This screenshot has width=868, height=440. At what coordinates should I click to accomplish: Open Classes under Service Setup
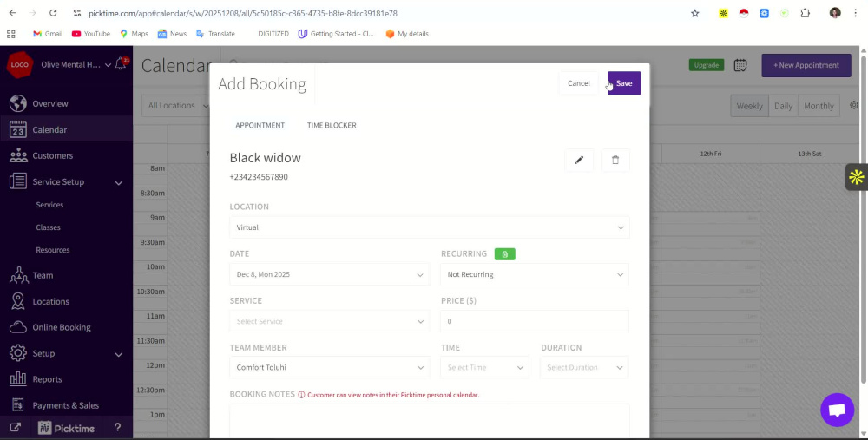pos(48,227)
